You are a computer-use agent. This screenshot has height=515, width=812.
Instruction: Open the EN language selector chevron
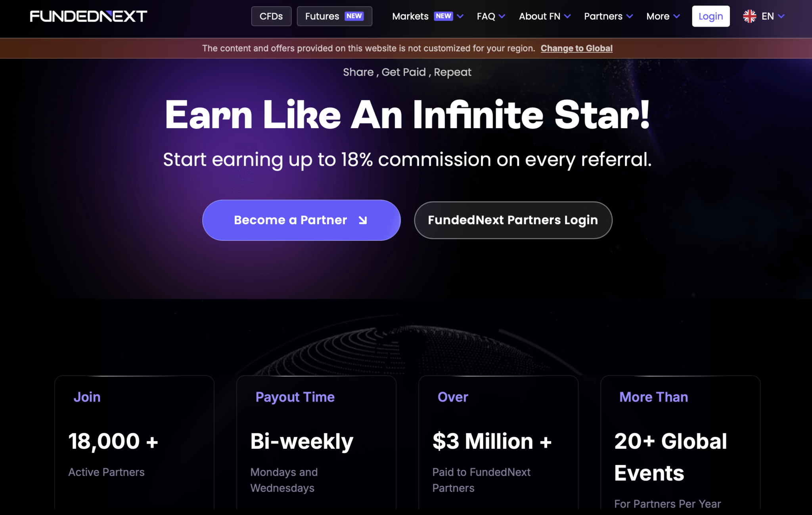pyautogui.click(x=781, y=16)
